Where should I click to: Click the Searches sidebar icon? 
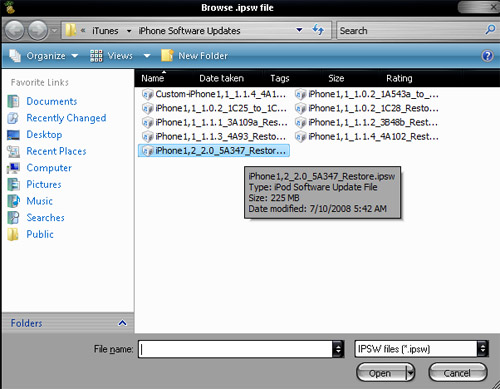pyautogui.click(x=13, y=218)
